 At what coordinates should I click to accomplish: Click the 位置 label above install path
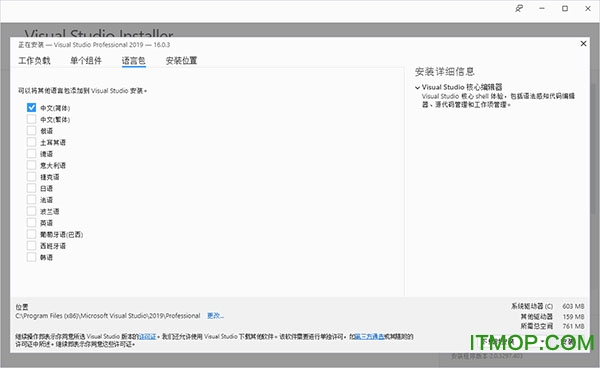pyautogui.click(x=22, y=307)
